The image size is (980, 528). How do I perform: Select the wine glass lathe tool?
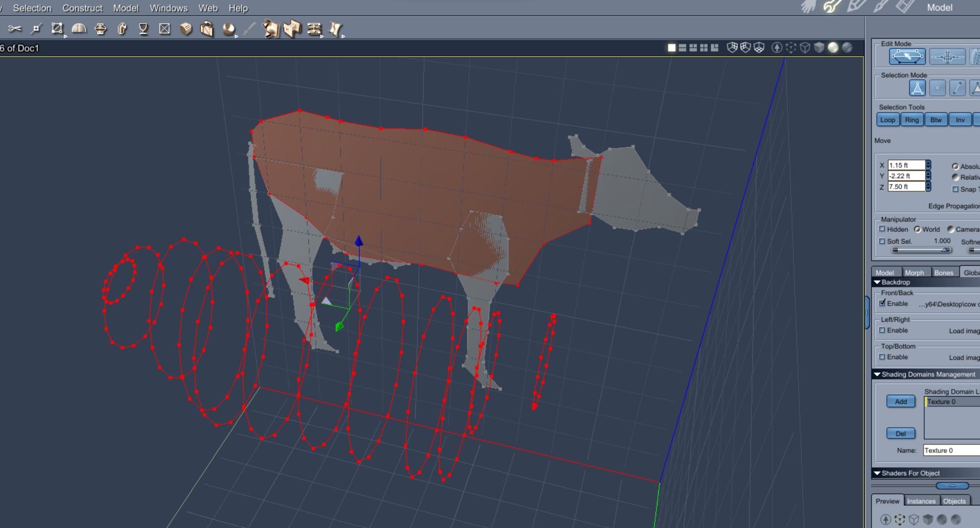143,29
